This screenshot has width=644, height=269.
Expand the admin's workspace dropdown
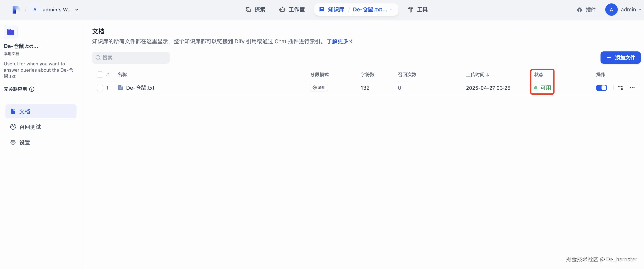[77, 10]
